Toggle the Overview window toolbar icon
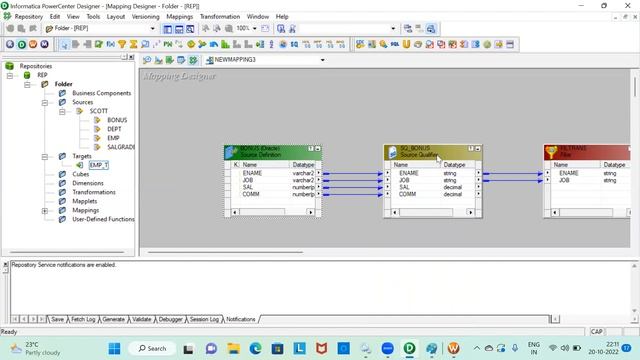The image size is (640, 360). click(x=190, y=29)
